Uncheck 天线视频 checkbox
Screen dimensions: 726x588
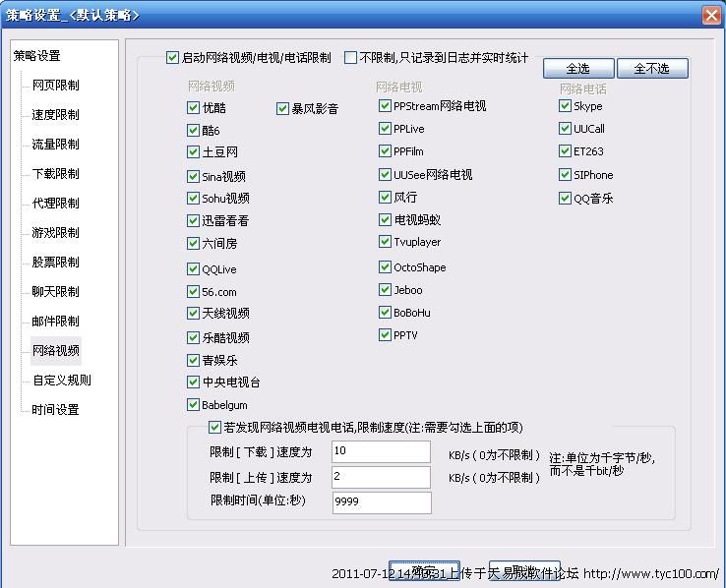(193, 314)
